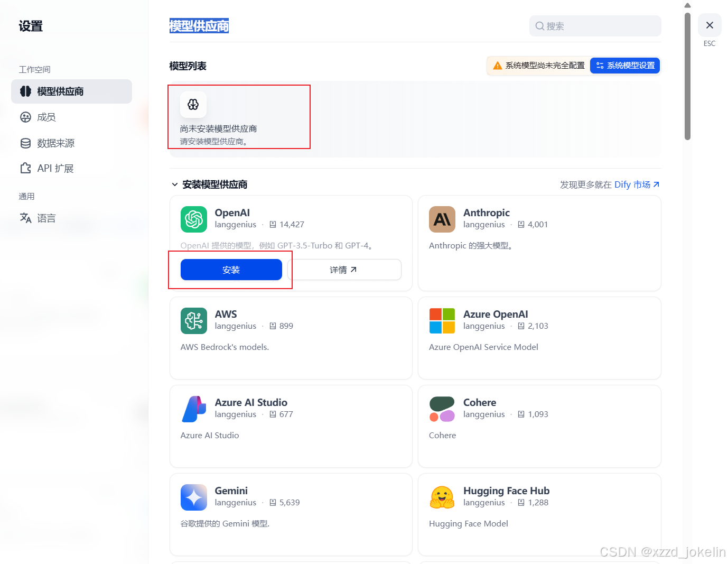Click the database icon for 数据来源
728x564 pixels.
25,143
